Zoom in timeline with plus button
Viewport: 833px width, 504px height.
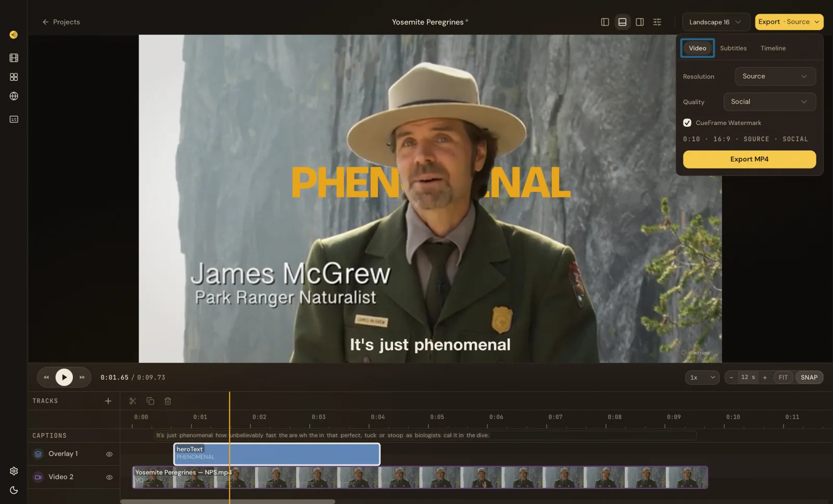[x=765, y=377]
